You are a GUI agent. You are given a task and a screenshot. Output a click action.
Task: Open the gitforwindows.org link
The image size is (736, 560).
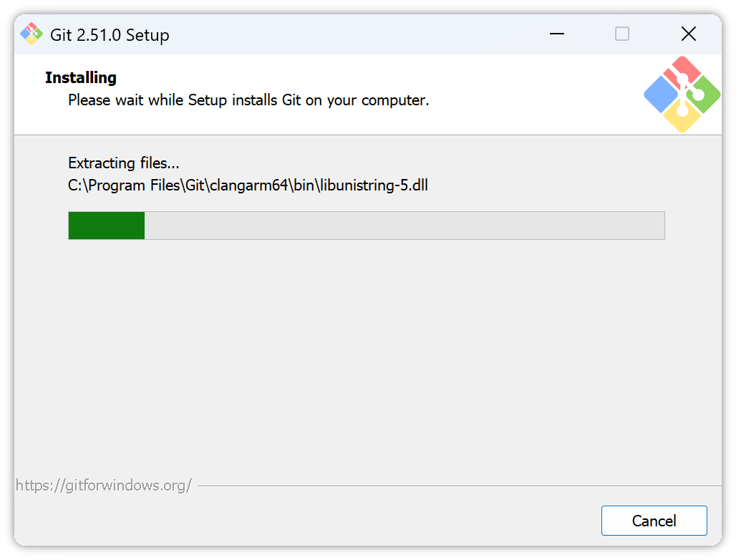point(103,486)
